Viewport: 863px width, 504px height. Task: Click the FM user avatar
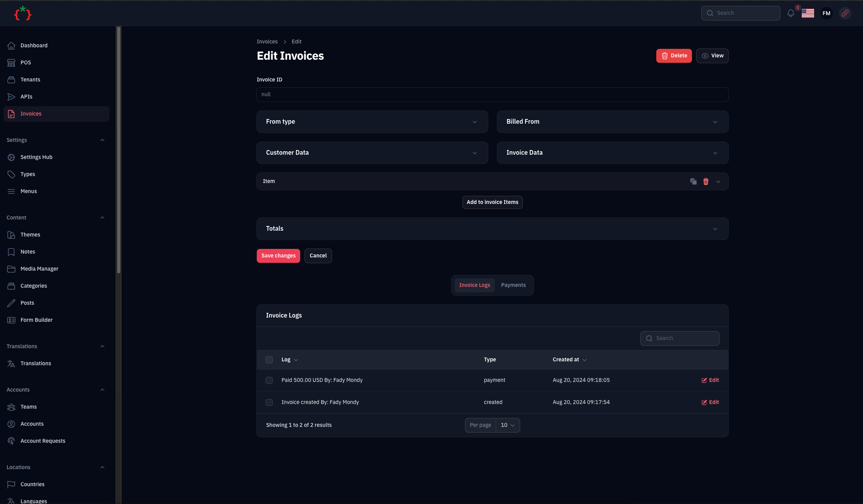(826, 13)
